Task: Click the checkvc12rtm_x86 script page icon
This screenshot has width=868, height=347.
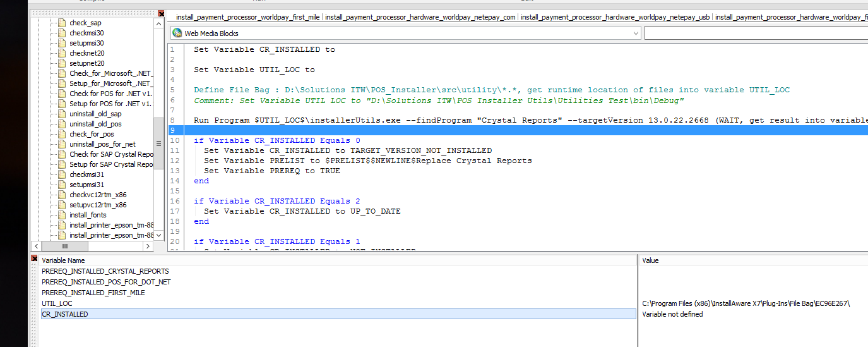Action: (61, 195)
